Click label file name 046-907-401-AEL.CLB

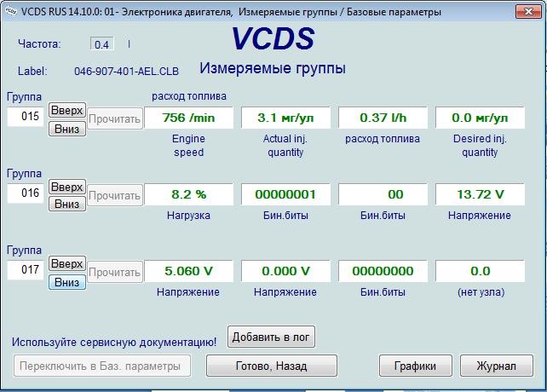(x=126, y=72)
